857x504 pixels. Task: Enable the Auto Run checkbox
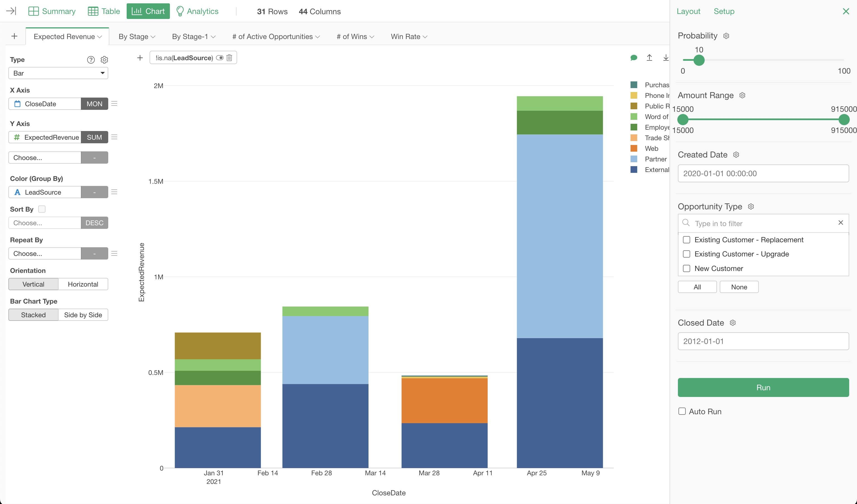pyautogui.click(x=682, y=411)
